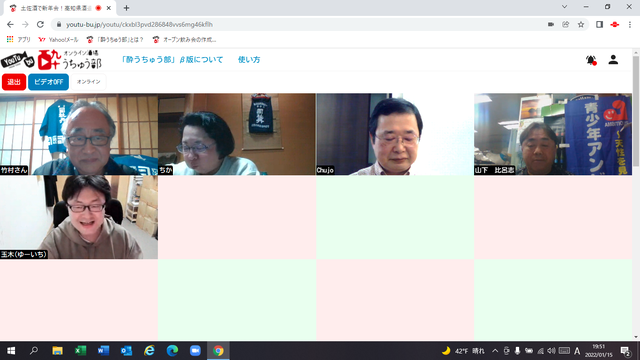The width and height of the screenshot is (640, 360).
Task: Click the red 退出 leave button
Action: 14,82
